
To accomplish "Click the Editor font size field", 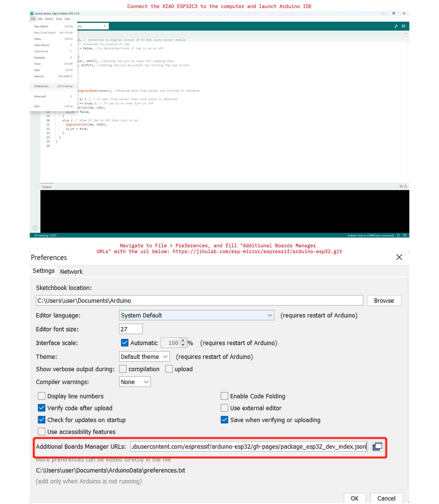I will (131, 329).
